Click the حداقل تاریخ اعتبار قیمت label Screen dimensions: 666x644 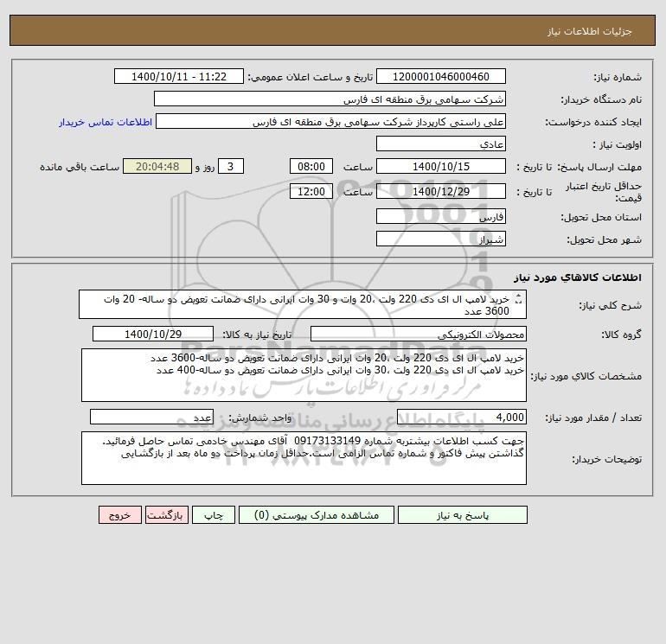[603, 192]
